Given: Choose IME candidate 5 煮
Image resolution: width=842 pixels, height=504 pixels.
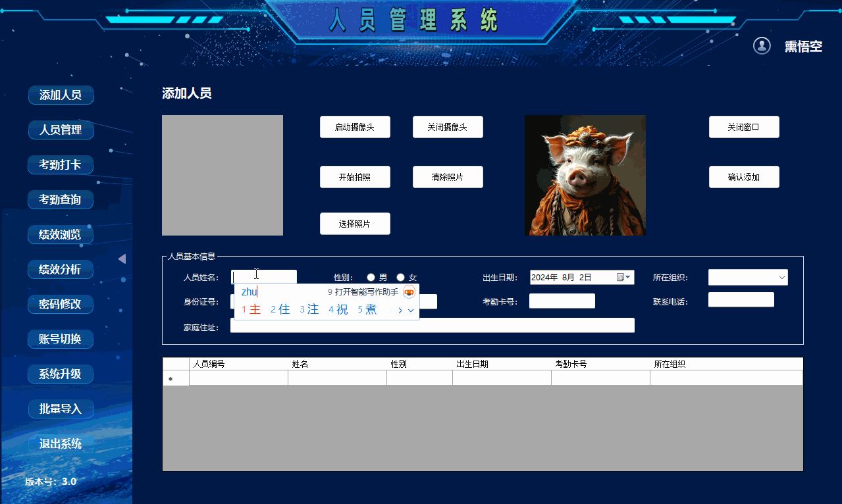Looking at the screenshot, I should pos(367,309).
